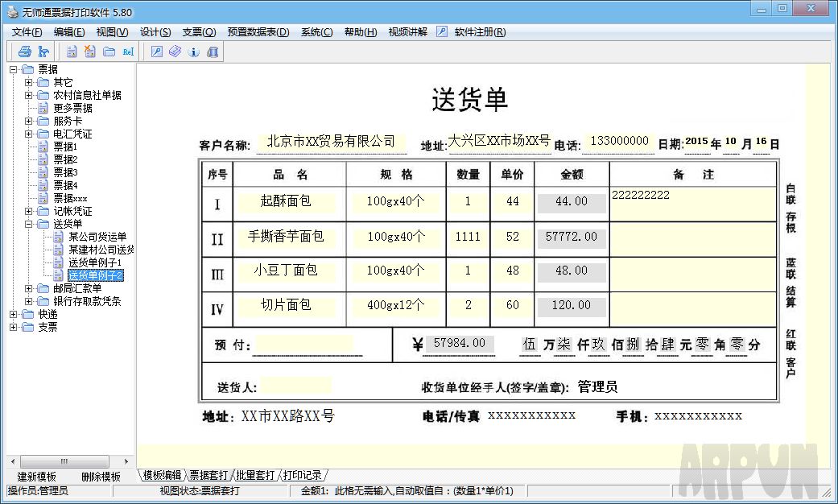This screenshot has height=504, width=838.
Task: Collapse the 送货单 tree folder
Action: (x=29, y=224)
